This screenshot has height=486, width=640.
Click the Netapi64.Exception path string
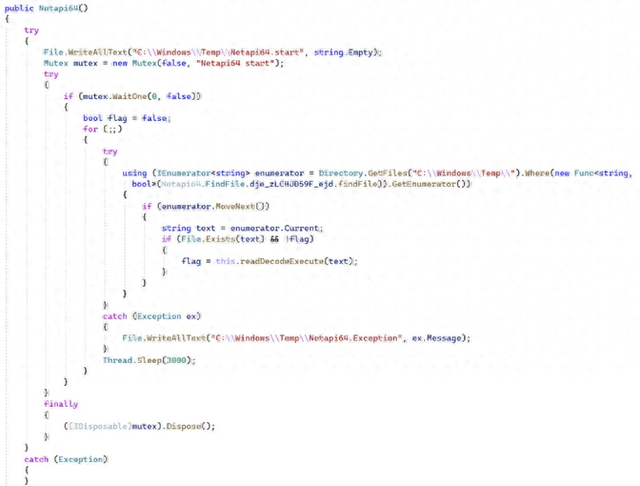coord(306,338)
